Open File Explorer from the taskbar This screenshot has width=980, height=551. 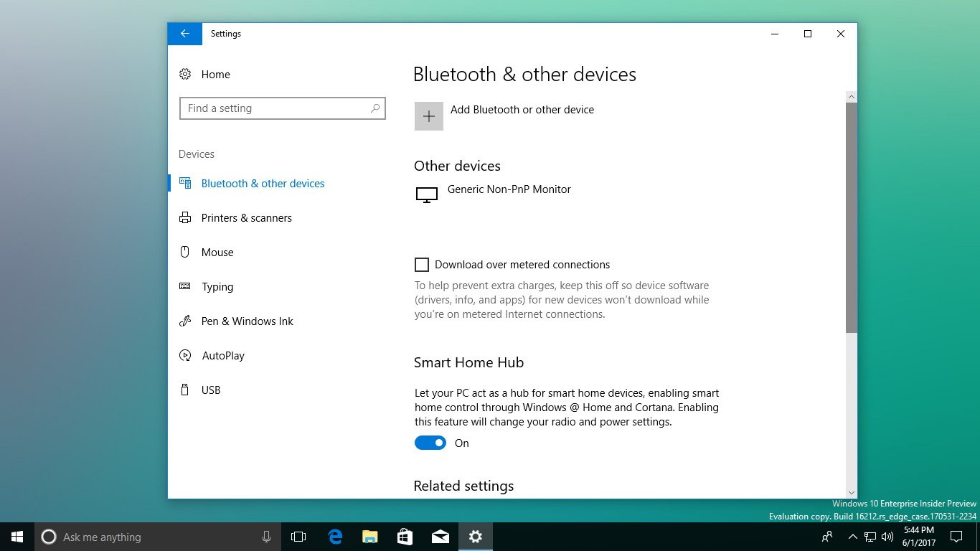coord(369,537)
